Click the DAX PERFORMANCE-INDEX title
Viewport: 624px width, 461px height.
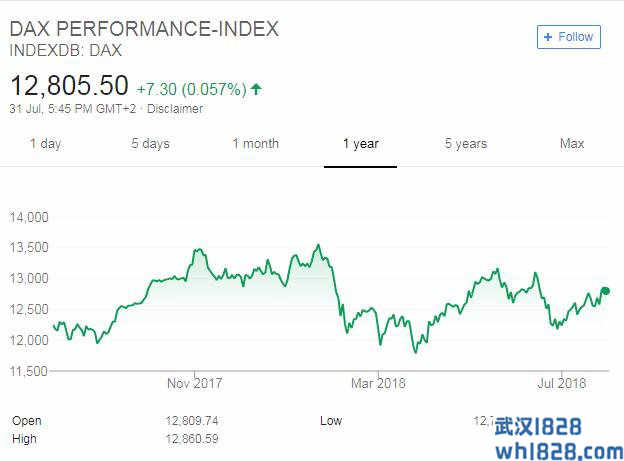(144, 28)
